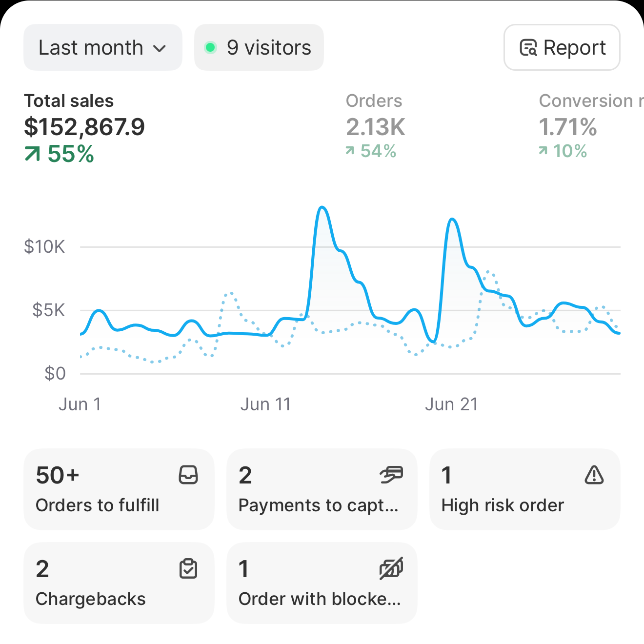This screenshot has height=644, width=644.
Task: Click the 9 visitors badge
Action: [259, 47]
